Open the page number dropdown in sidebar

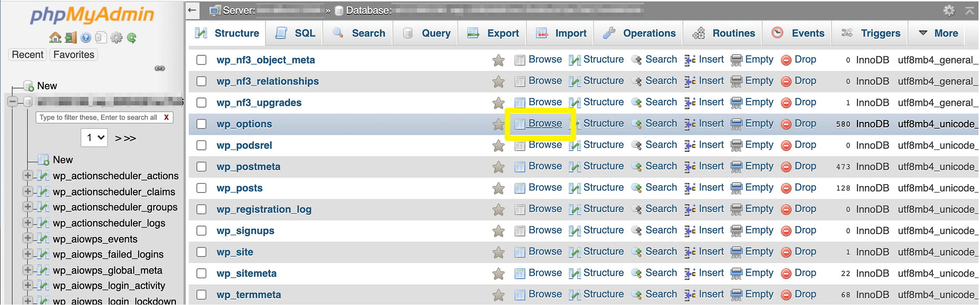pyautogui.click(x=94, y=138)
